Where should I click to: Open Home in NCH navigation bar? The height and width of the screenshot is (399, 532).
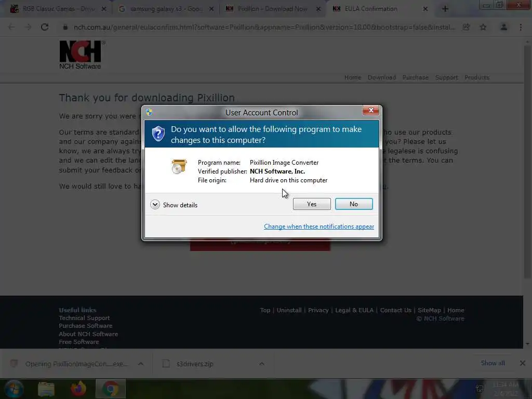click(x=353, y=77)
